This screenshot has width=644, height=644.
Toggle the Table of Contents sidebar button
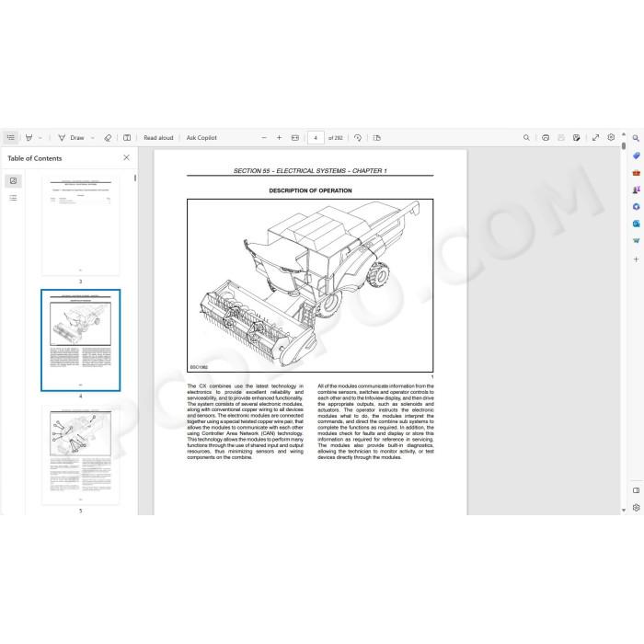click(x=11, y=138)
